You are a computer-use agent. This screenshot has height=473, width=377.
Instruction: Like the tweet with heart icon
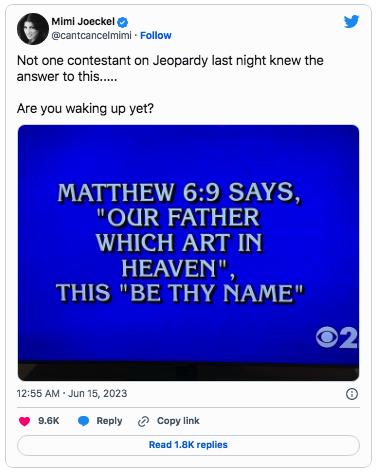24,421
